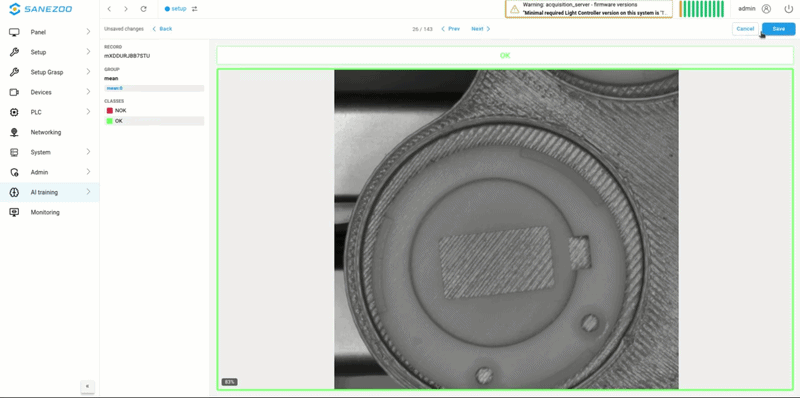Click the System server icon
The width and height of the screenshot is (800, 398).
14,152
